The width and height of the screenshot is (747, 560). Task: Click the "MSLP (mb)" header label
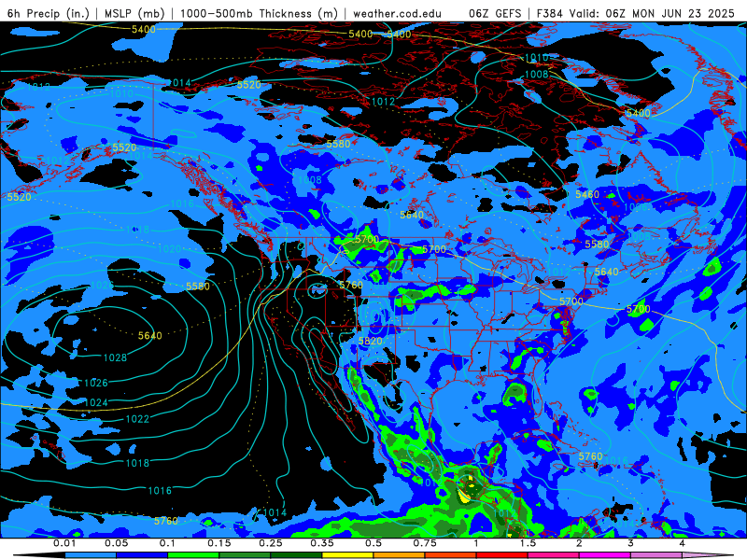tap(134, 13)
